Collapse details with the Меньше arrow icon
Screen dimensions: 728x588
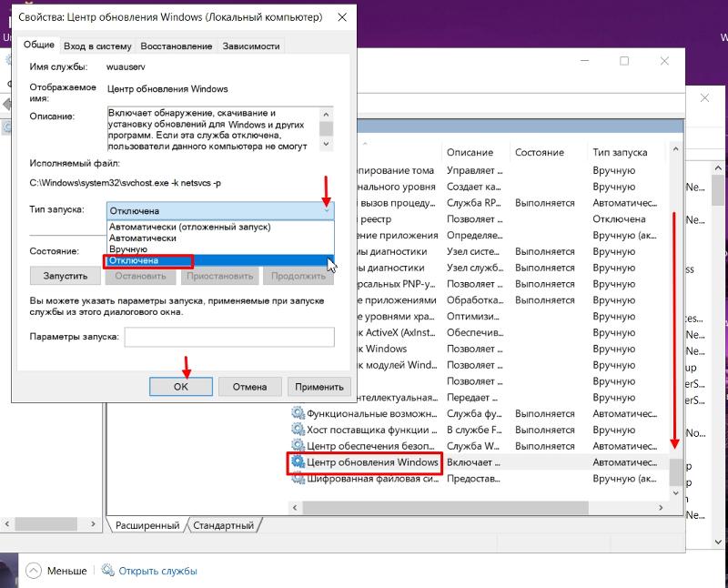point(34,571)
